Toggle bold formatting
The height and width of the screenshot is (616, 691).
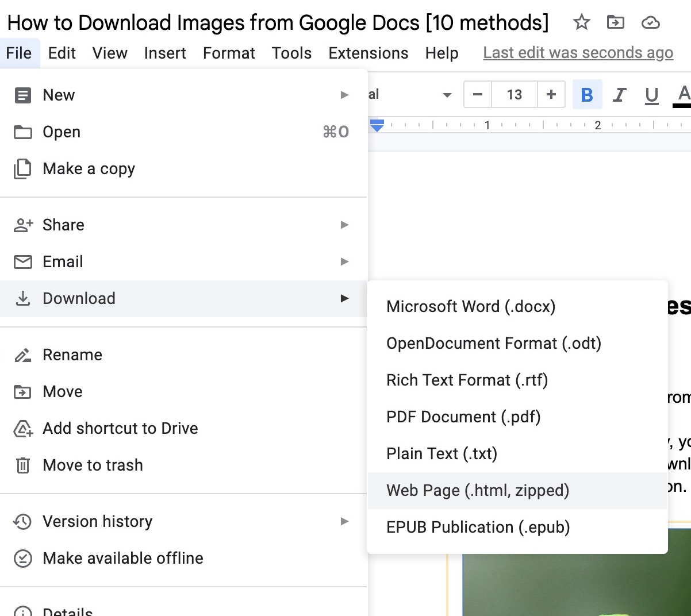(588, 95)
